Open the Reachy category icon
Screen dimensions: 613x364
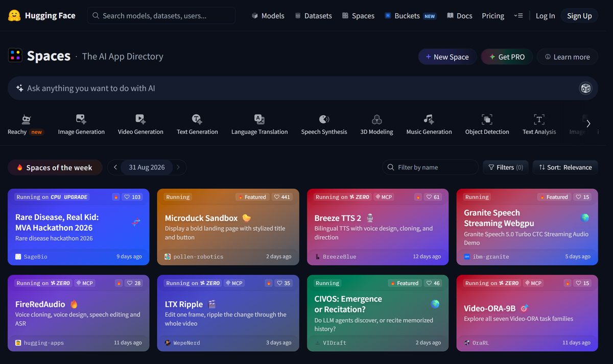26,119
